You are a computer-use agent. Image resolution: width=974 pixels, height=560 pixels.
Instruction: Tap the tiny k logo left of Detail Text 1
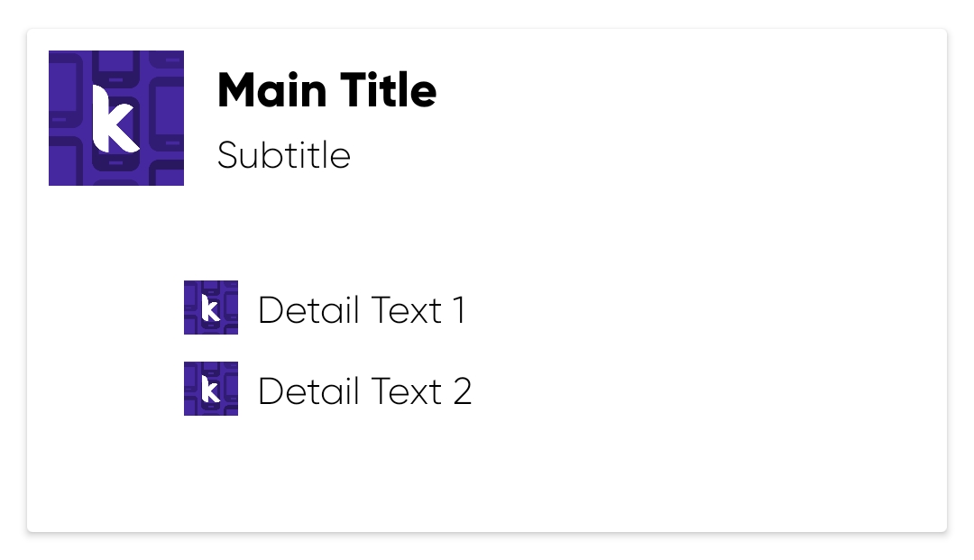210,308
